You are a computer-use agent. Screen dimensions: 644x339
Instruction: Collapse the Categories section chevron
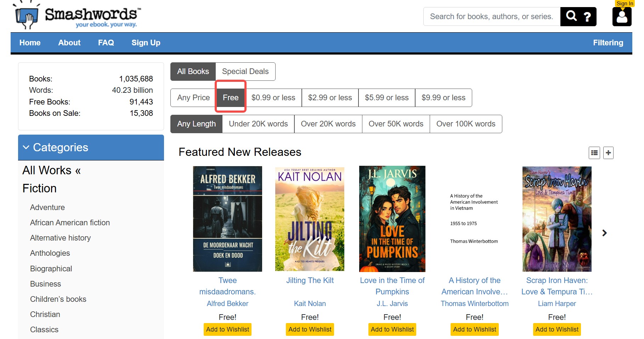click(26, 147)
